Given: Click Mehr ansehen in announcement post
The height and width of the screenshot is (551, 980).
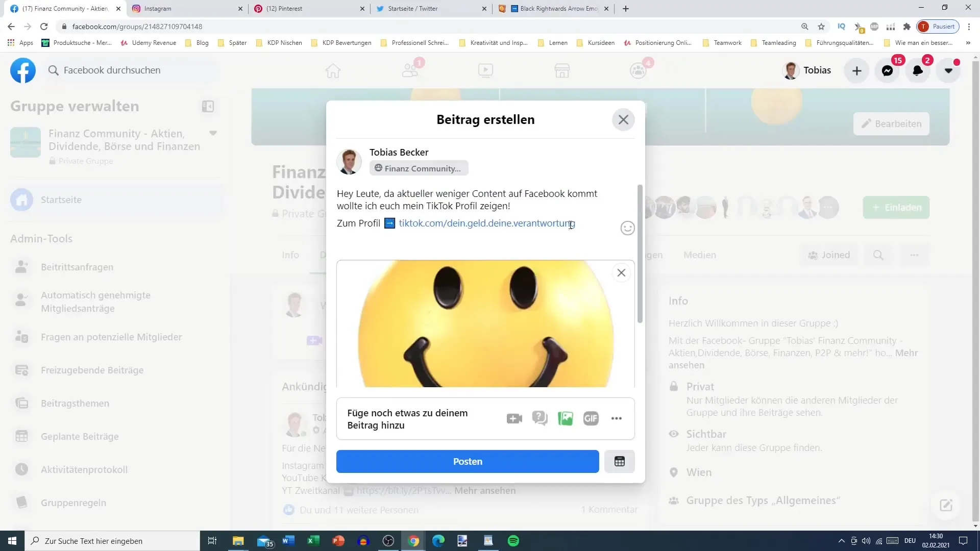Looking at the screenshot, I should pyautogui.click(x=485, y=491).
